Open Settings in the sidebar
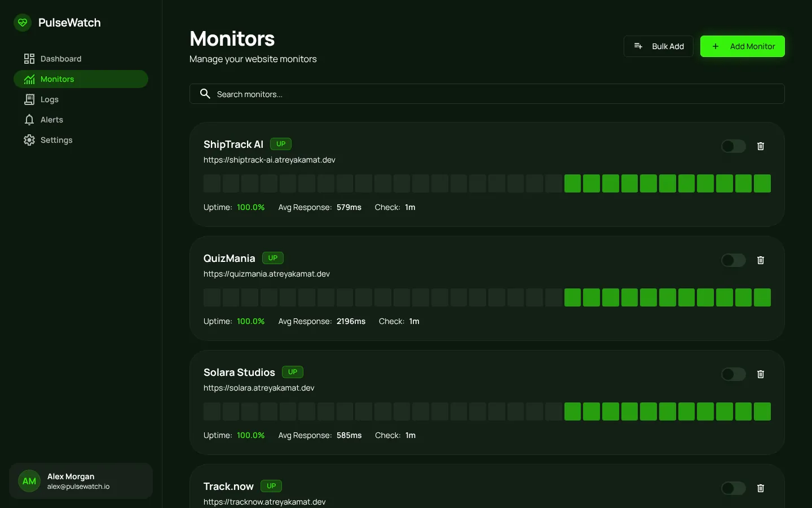812x508 pixels. click(x=81, y=140)
